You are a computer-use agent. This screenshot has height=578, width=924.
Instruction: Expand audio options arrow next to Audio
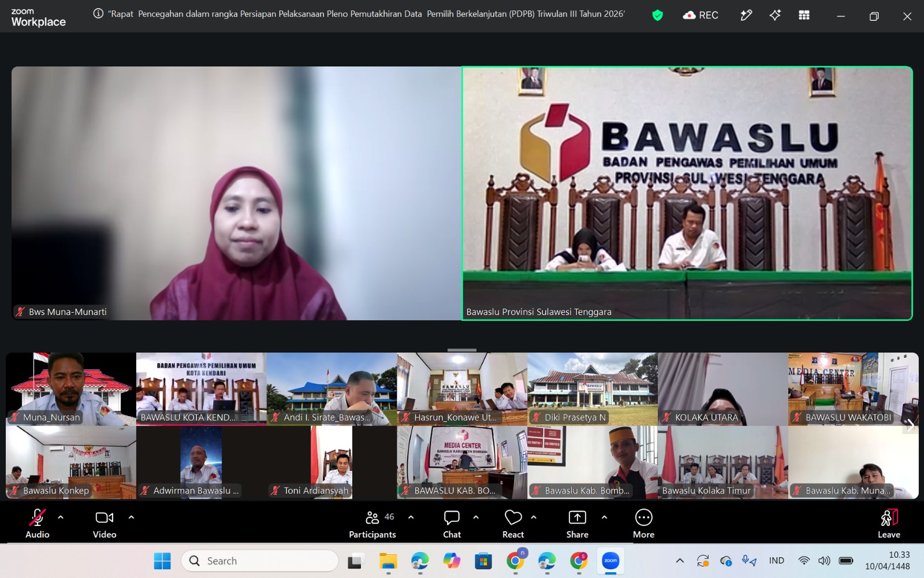[61, 517]
